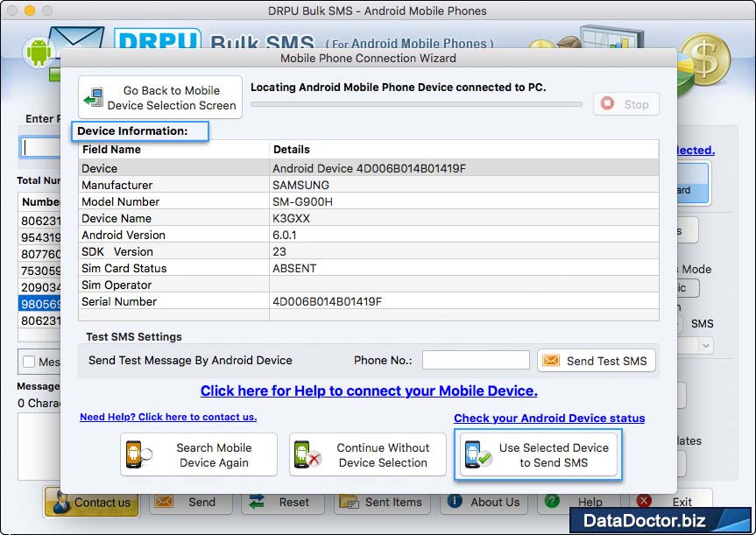
Task: Click the red Stop icon
Action: (607, 103)
